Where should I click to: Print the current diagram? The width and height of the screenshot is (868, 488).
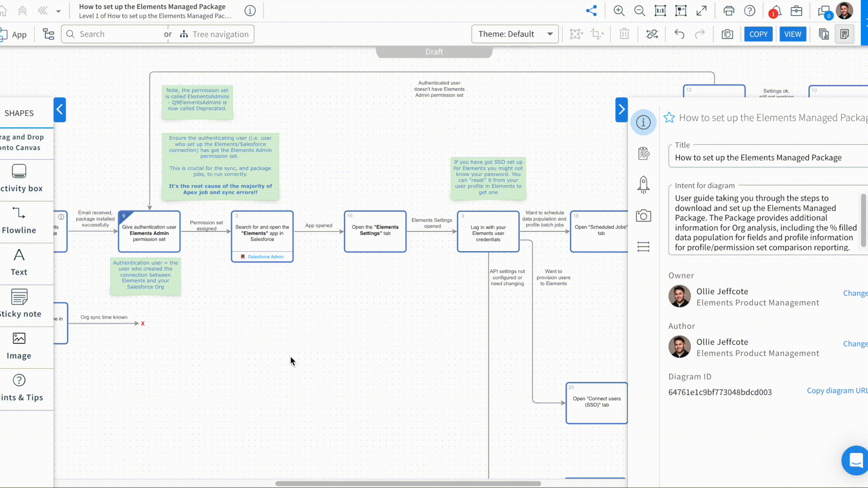pyautogui.click(x=729, y=11)
